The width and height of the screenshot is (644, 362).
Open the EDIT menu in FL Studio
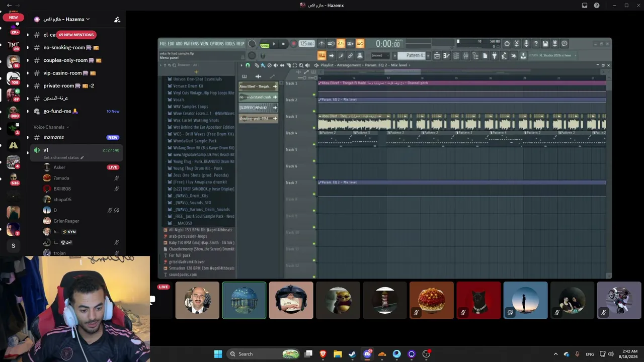(171, 44)
